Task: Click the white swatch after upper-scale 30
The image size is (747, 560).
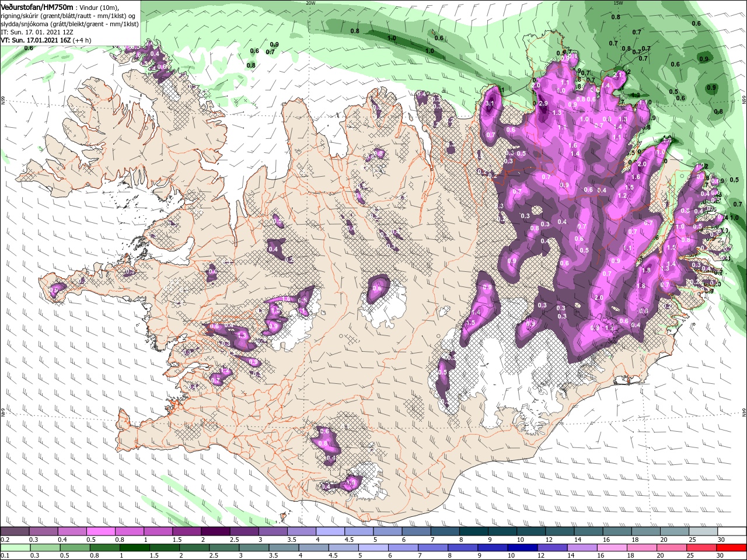Action: click(x=731, y=531)
